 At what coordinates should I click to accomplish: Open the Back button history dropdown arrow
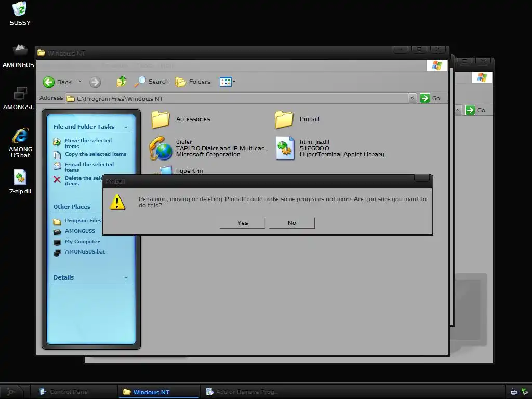coord(79,82)
